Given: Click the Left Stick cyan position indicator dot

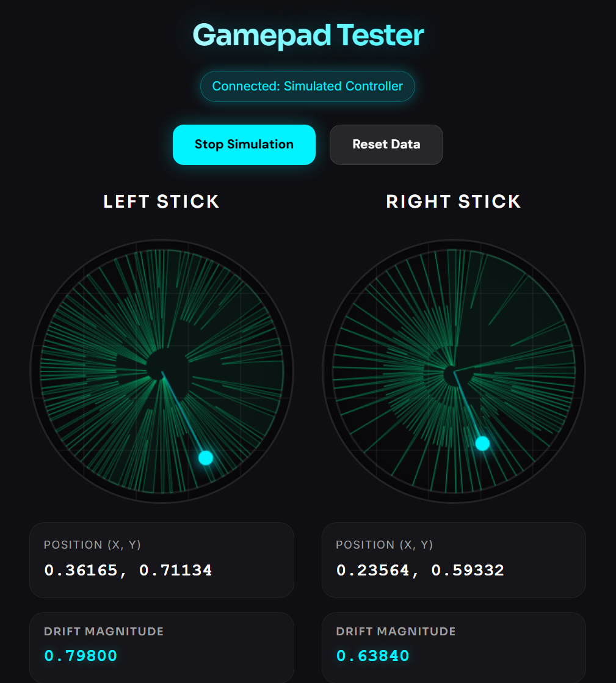Looking at the screenshot, I should coord(205,457).
